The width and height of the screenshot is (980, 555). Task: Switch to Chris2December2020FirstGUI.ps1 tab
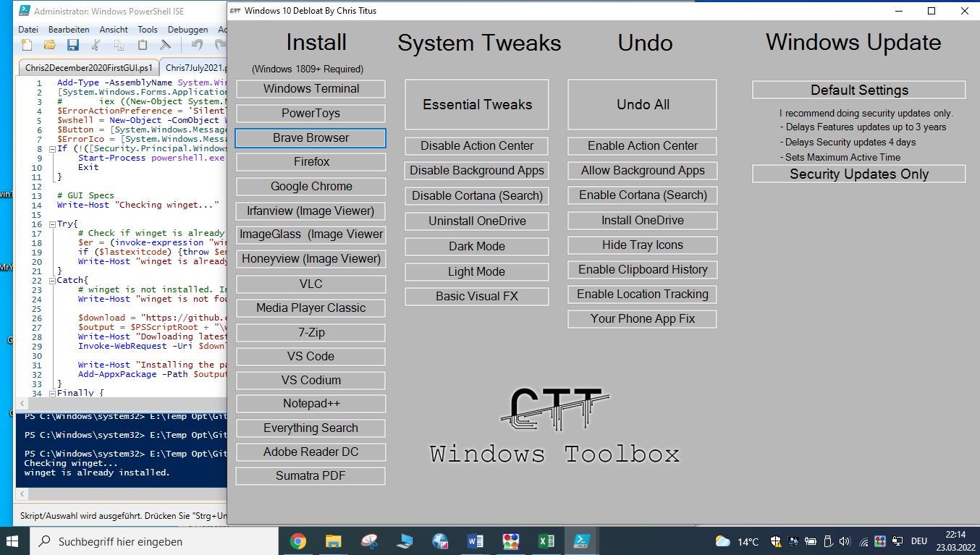pos(89,67)
